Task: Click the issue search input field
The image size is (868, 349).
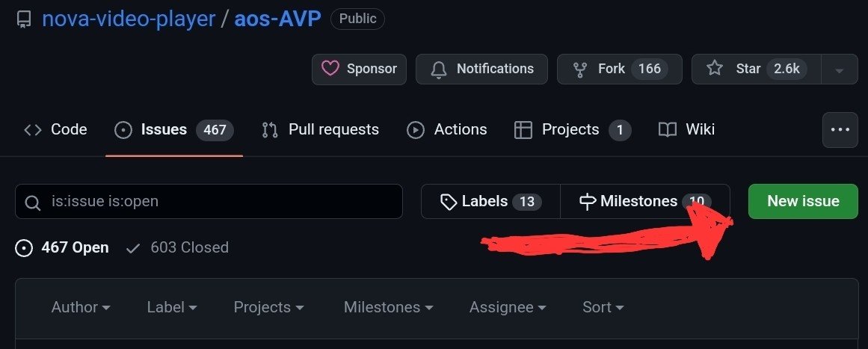Action: point(209,202)
